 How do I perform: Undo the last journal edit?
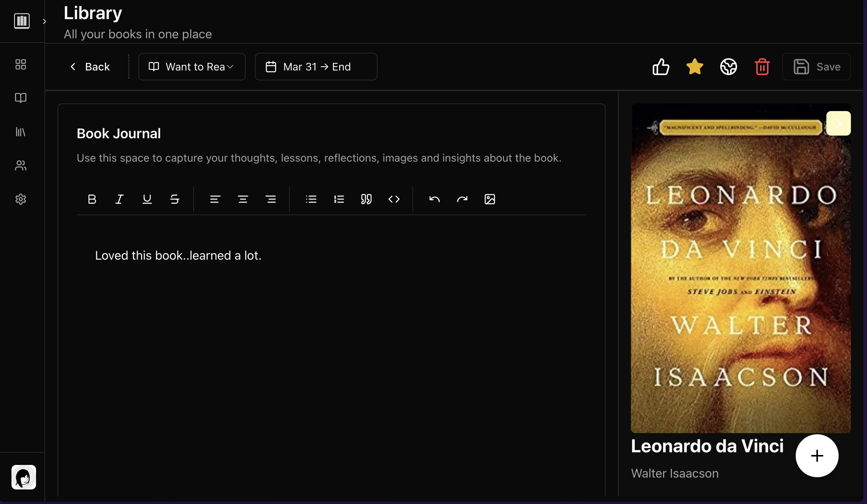[435, 199]
